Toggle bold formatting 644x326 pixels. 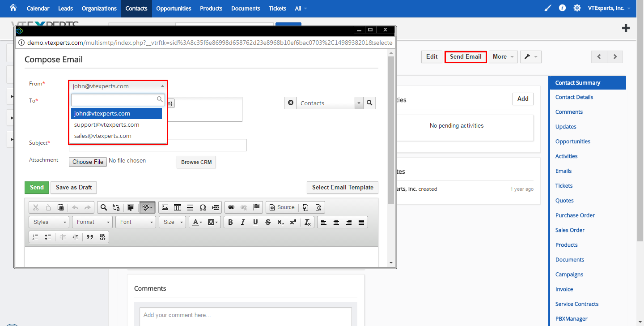tap(230, 222)
